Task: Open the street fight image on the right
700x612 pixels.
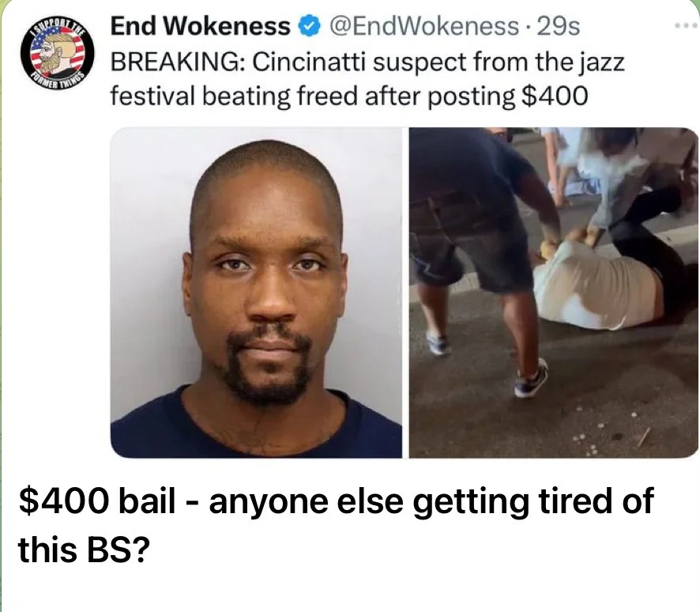Action: click(554, 293)
